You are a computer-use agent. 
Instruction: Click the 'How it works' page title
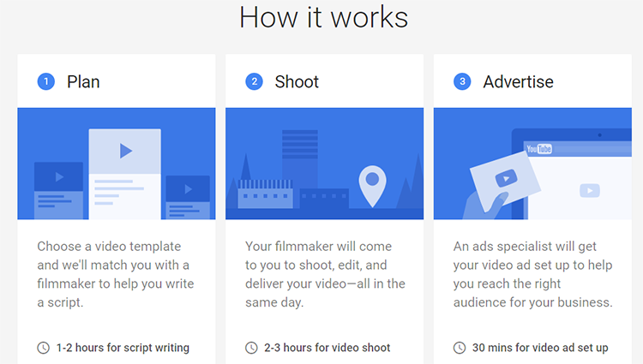click(x=323, y=17)
